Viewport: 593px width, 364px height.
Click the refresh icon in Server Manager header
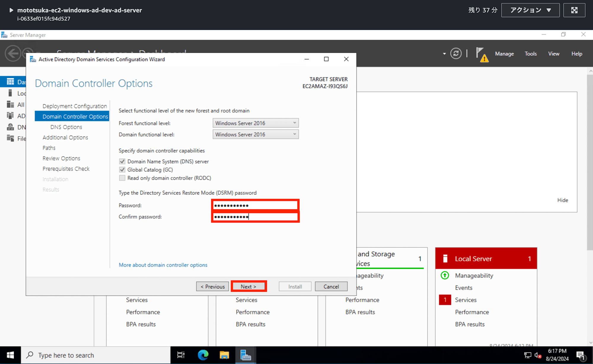coord(456,54)
